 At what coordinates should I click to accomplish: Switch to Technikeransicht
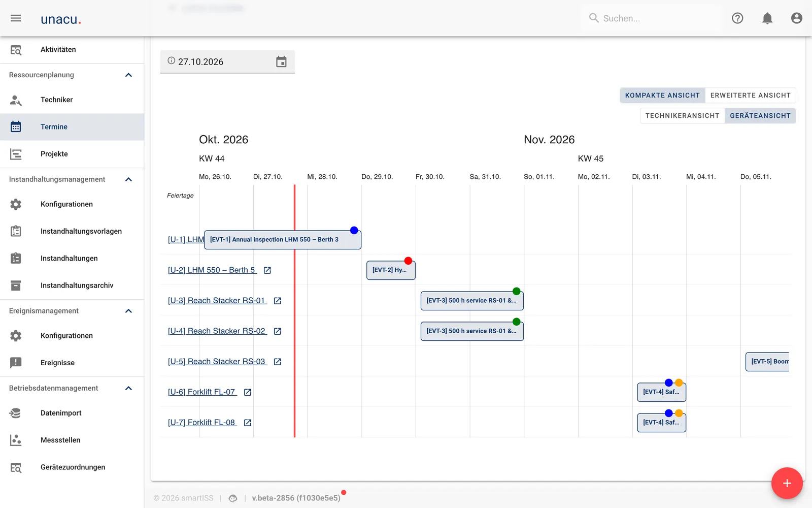682,116
